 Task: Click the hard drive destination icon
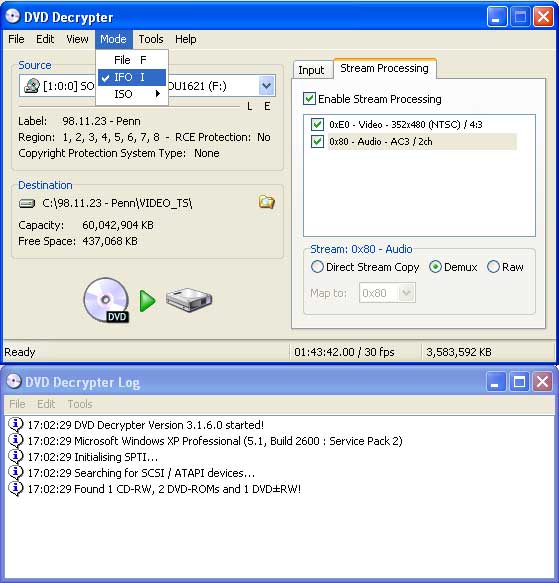(189, 300)
